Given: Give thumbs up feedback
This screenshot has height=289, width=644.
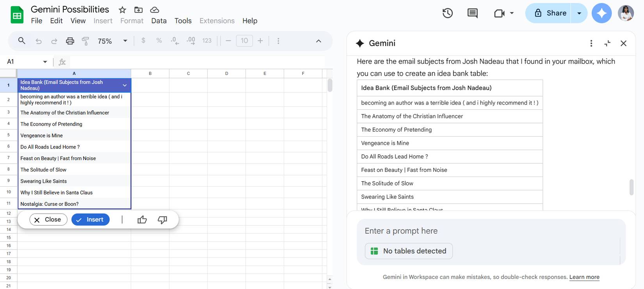Looking at the screenshot, I should pos(142,219).
